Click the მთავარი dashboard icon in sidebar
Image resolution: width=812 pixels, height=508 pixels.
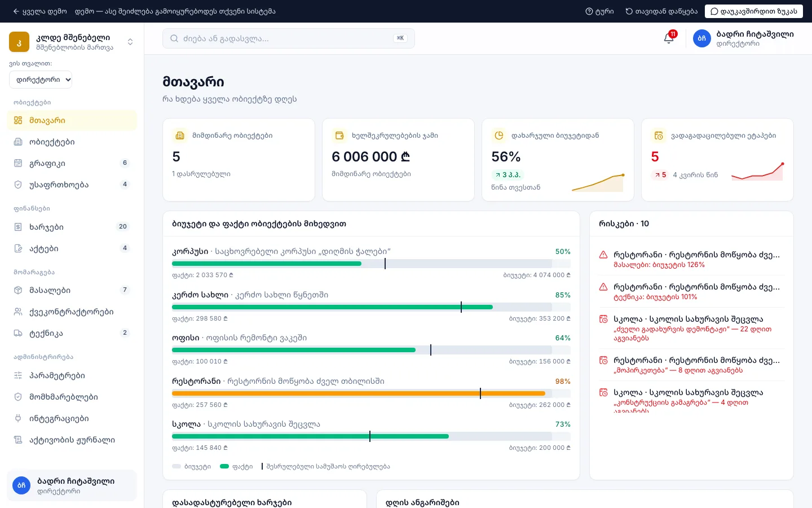pyautogui.click(x=18, y=120)
